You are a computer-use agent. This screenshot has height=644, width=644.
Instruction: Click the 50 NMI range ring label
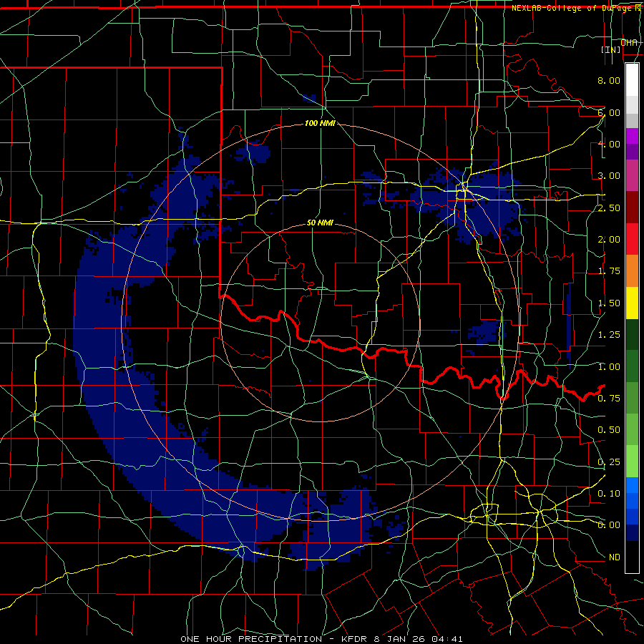click(x=320, y=223)
